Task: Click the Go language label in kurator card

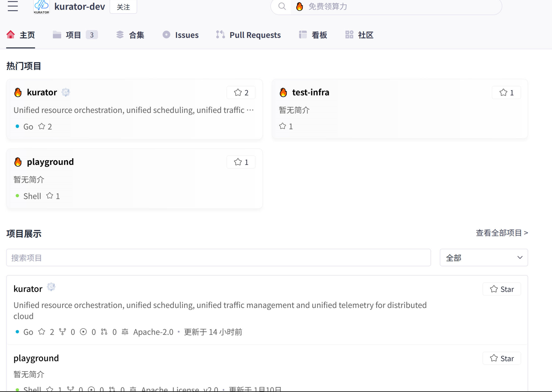Action: pos(28,126)
